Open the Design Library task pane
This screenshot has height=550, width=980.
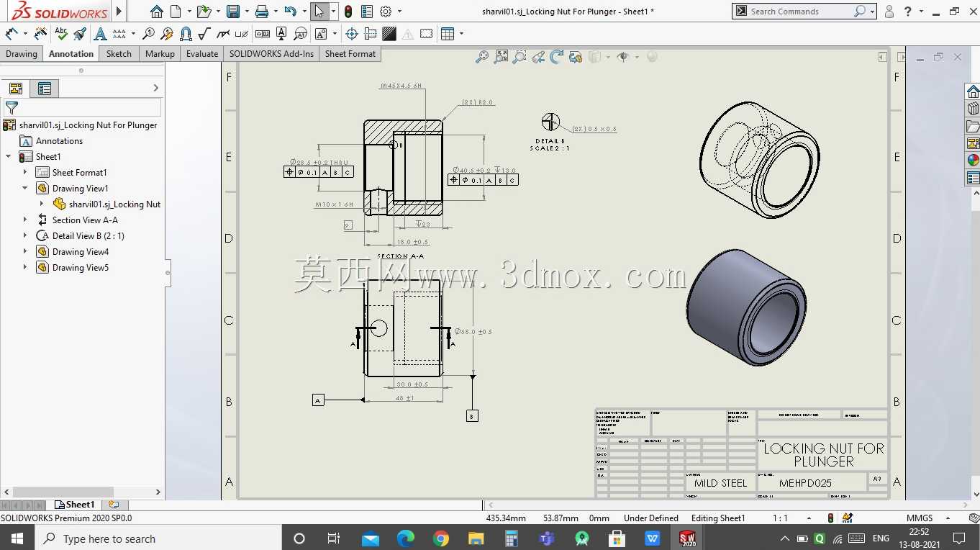coord(973,108)
